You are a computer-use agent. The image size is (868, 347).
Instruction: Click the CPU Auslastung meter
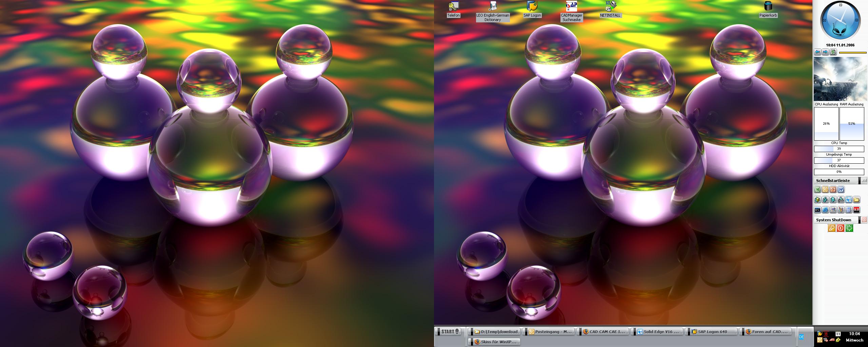(x=826, y=123)
